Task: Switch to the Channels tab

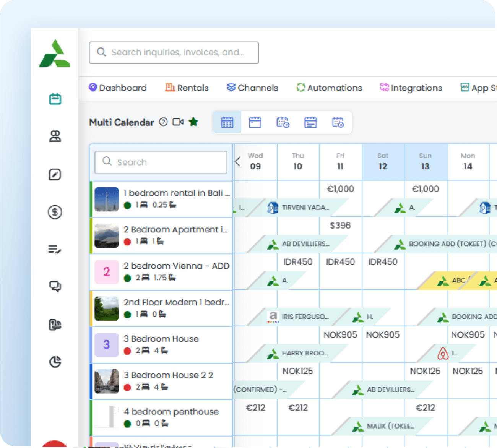Action: click(x=252, y=88)
